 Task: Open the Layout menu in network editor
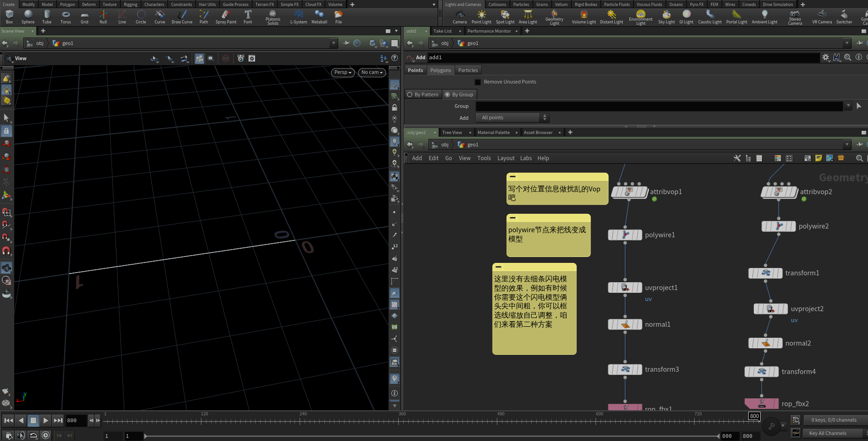[506, 158]
